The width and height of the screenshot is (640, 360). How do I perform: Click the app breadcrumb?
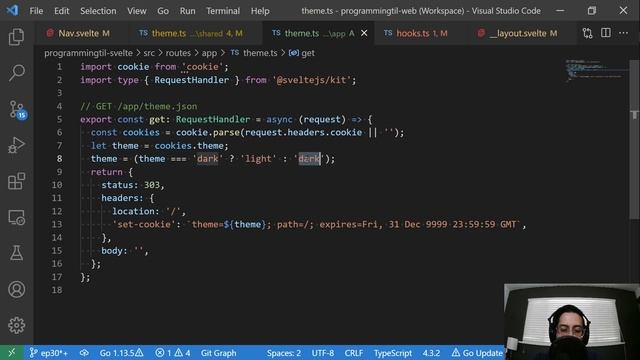[209, 53]
